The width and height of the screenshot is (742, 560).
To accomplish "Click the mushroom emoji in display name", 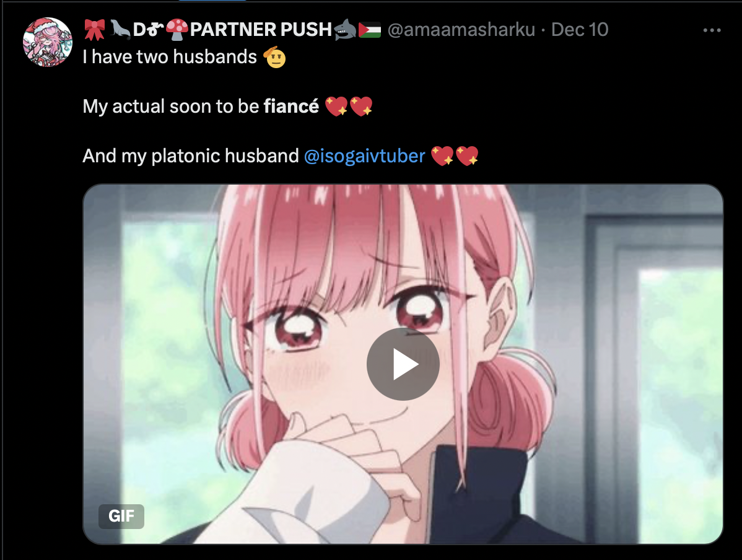I will 177,30.
